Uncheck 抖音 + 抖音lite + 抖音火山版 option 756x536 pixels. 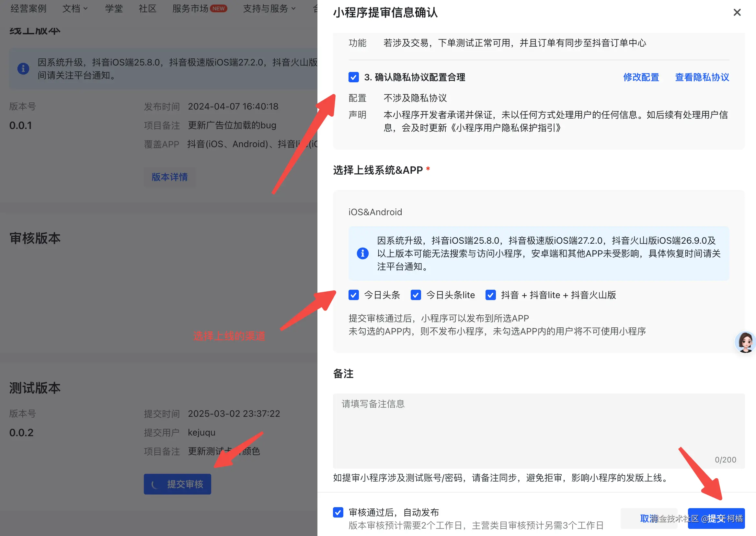coord(490,295)
